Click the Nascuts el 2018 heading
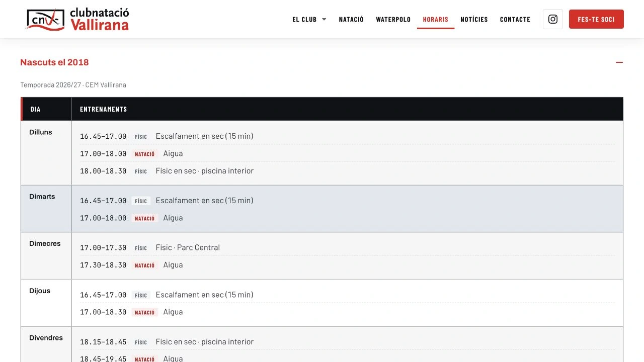Screen dimensions: 644x362 (x=54, y=62)
